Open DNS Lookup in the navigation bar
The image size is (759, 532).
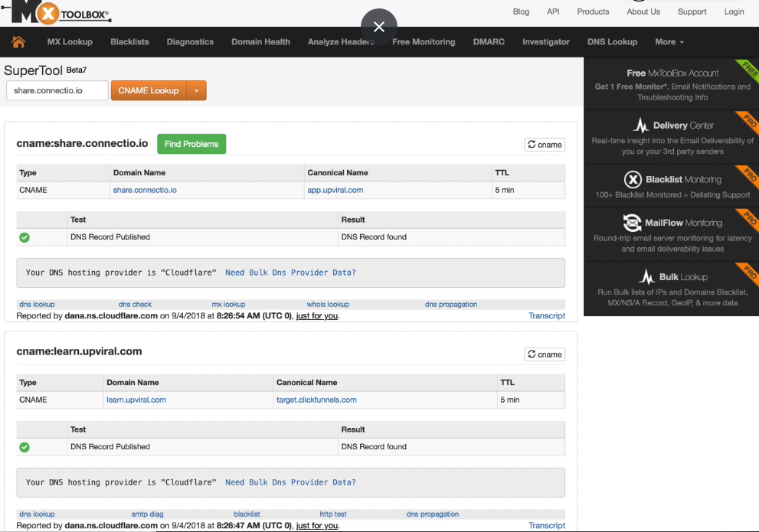[612, 42]
